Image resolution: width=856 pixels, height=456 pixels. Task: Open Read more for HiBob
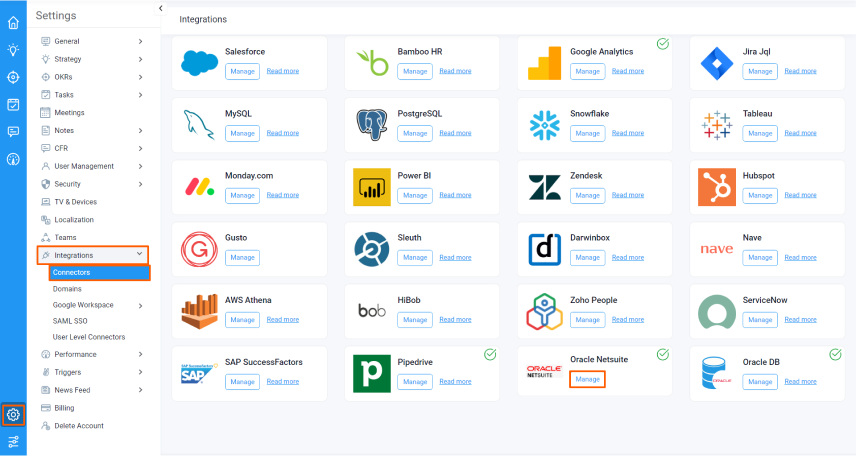[x=455, y=319]
